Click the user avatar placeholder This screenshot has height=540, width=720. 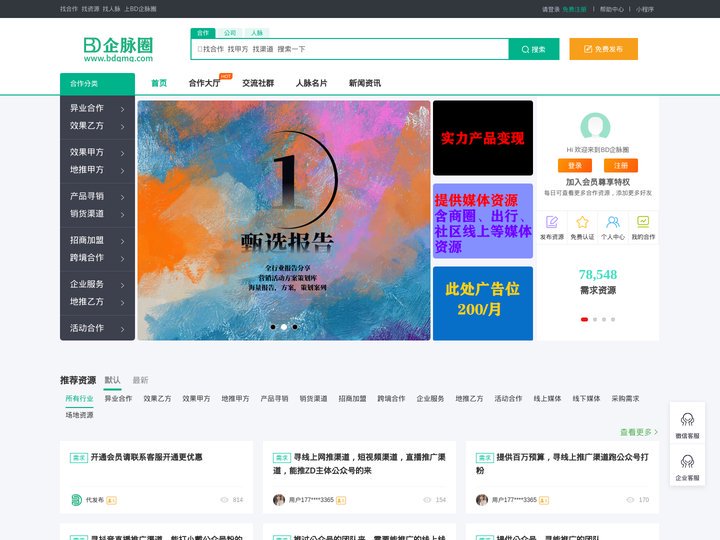[x=596, y=126]
